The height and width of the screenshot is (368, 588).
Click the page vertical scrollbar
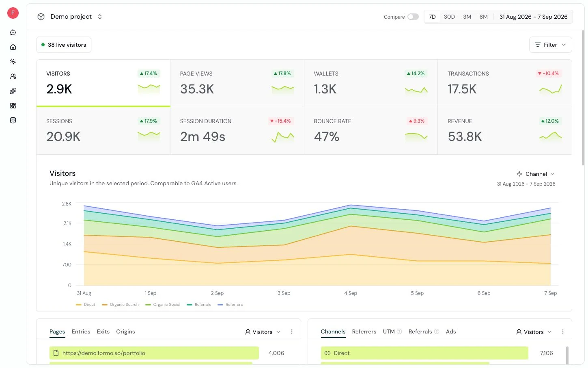click(583, 97)
